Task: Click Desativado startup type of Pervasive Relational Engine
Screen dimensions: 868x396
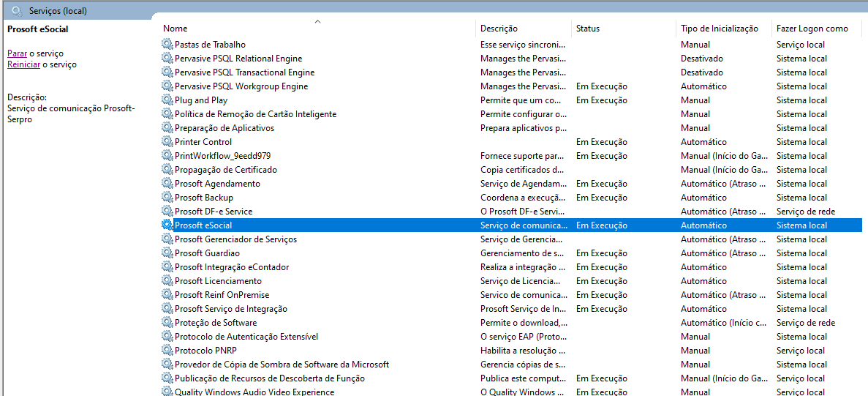Action: 701,58
